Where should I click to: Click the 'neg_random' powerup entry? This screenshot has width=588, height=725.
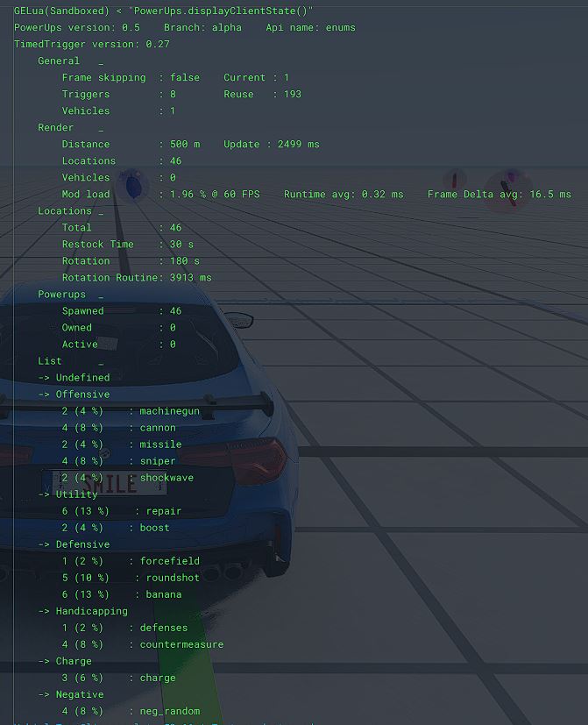coord(131,711)
